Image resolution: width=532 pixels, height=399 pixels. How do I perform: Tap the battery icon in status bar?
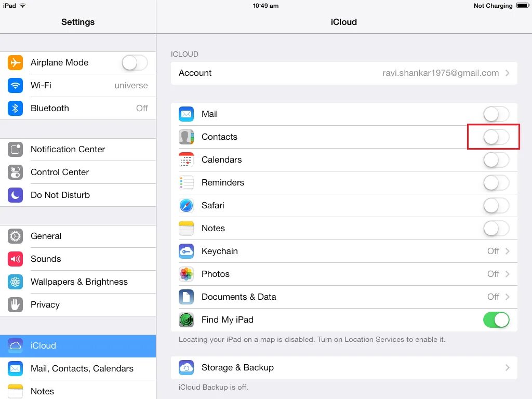pos(523,5)
